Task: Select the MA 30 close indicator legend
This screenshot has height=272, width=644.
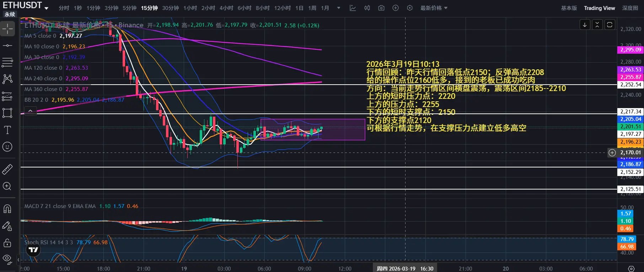Action: [55, 57]
